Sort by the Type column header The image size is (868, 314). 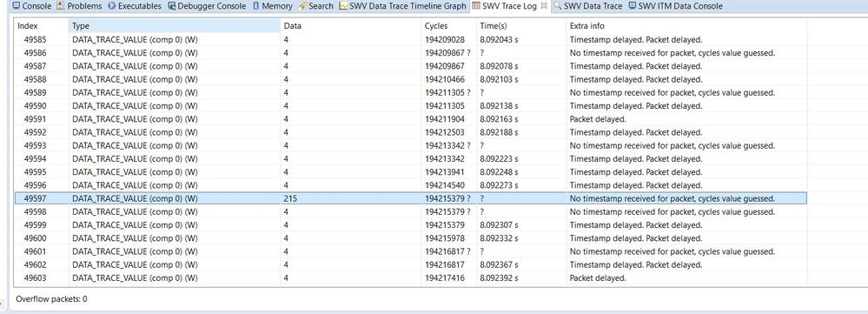(175, 26)
